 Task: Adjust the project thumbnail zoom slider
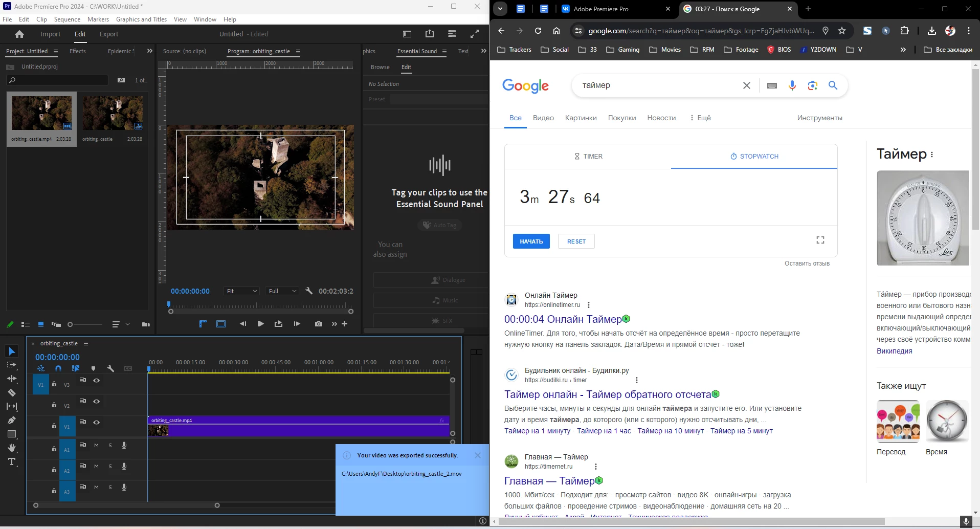click(x=71, y=324)
